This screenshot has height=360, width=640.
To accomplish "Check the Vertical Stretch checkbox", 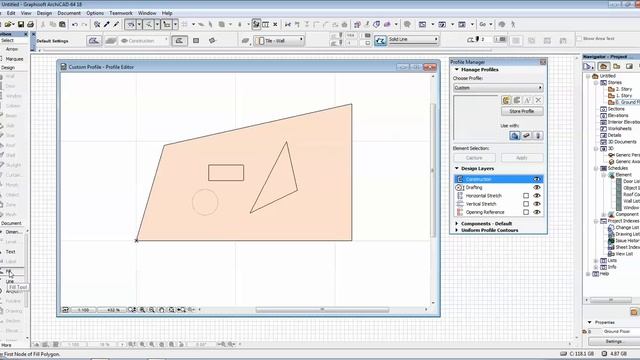I will (x=526, y=204).
